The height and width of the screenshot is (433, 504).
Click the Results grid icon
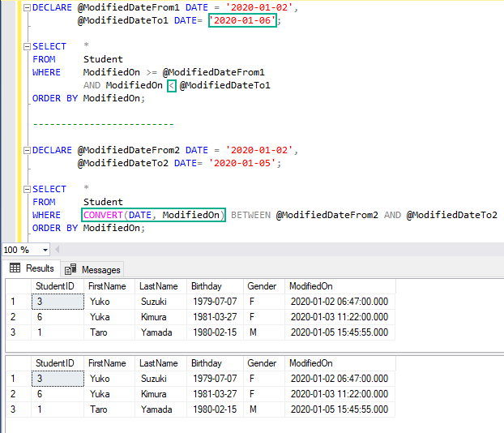[15, 268]
